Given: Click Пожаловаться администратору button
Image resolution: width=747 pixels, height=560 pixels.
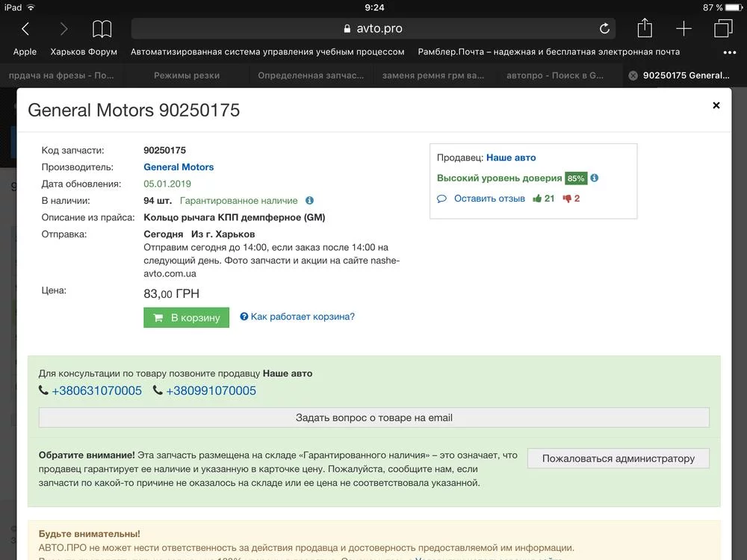Looking at the screenshot, I should tap(619, 458).
